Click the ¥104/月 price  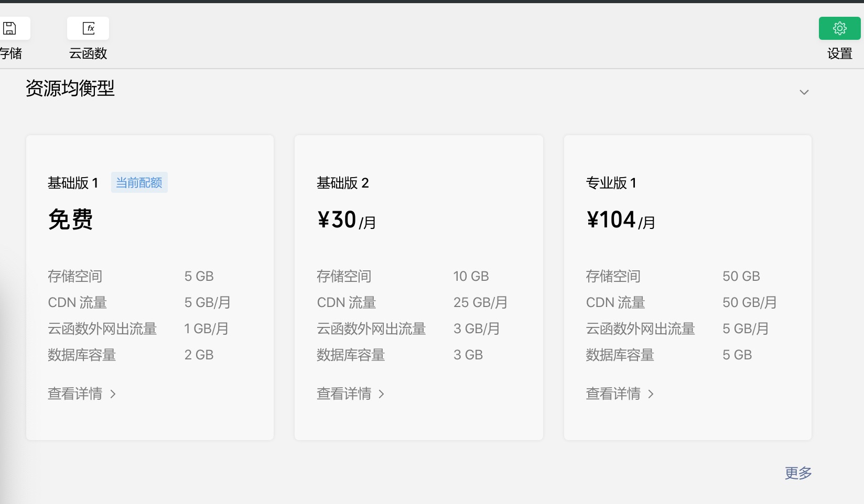point(621,220)
